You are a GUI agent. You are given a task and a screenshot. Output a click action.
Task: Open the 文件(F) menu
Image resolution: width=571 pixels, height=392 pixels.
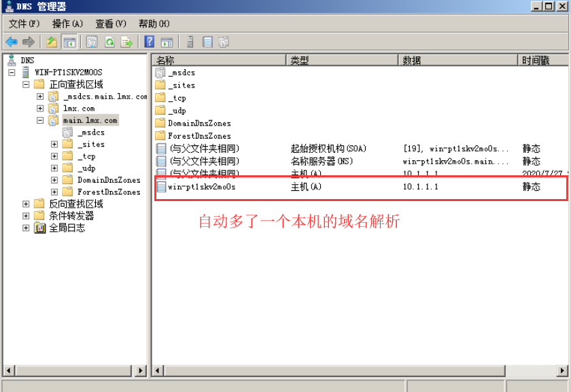(x=24, y=24)
